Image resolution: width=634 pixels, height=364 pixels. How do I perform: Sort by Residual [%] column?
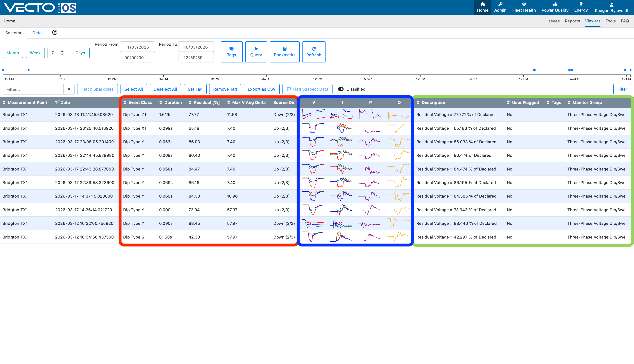pyautogui.click(x=204, y=102)
